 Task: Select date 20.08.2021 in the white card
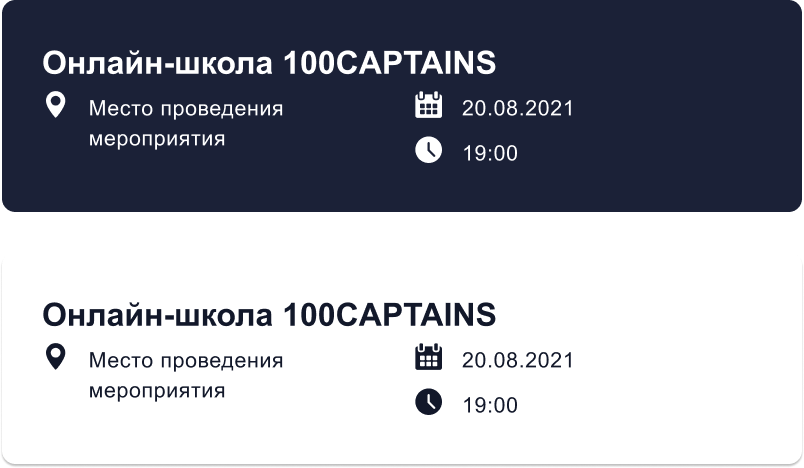517,360
